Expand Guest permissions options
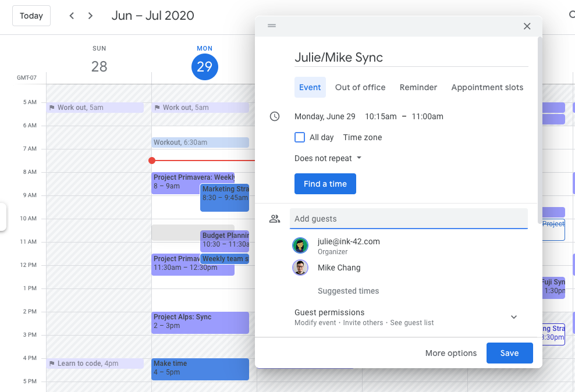The height and width of the screenshot is (392, 575). [x=513, y=317]
